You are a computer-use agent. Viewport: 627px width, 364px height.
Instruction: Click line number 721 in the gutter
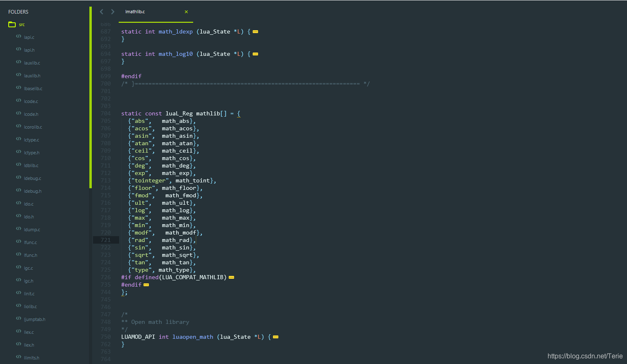point(106,240)
